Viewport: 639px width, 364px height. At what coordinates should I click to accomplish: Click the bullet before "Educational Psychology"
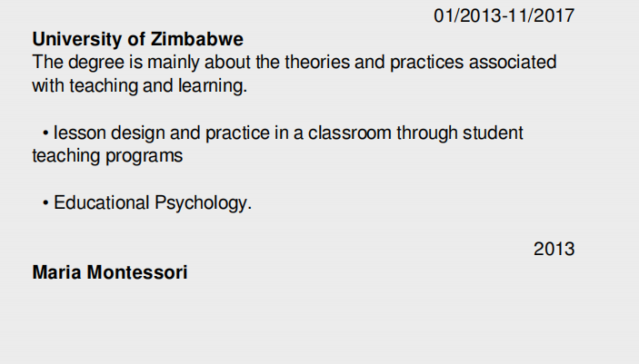(x=45, y=203)
